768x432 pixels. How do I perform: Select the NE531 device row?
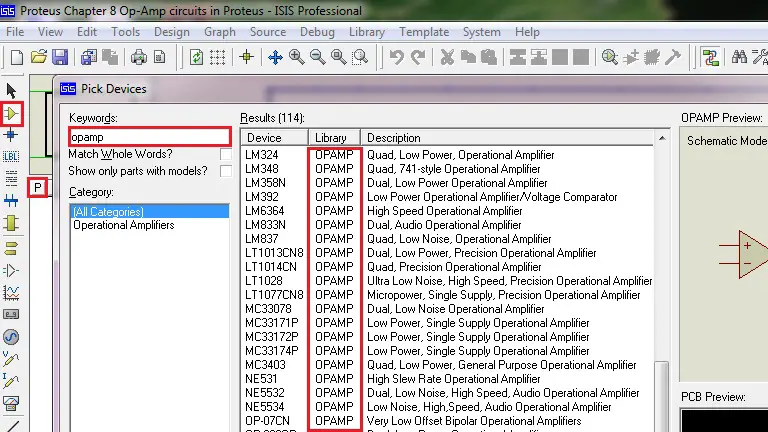(447, 379)
